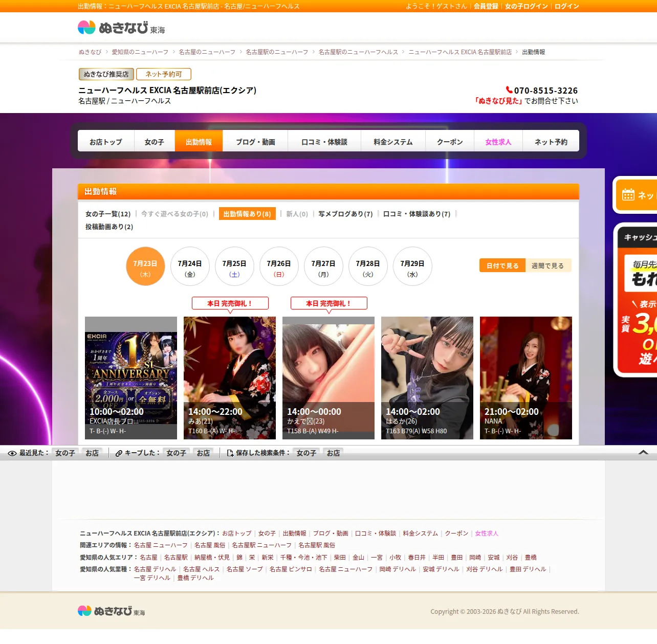
Task: Open breadcrumb 名古屋駅のニューハーフヘルス
Action: click(358, 52)
